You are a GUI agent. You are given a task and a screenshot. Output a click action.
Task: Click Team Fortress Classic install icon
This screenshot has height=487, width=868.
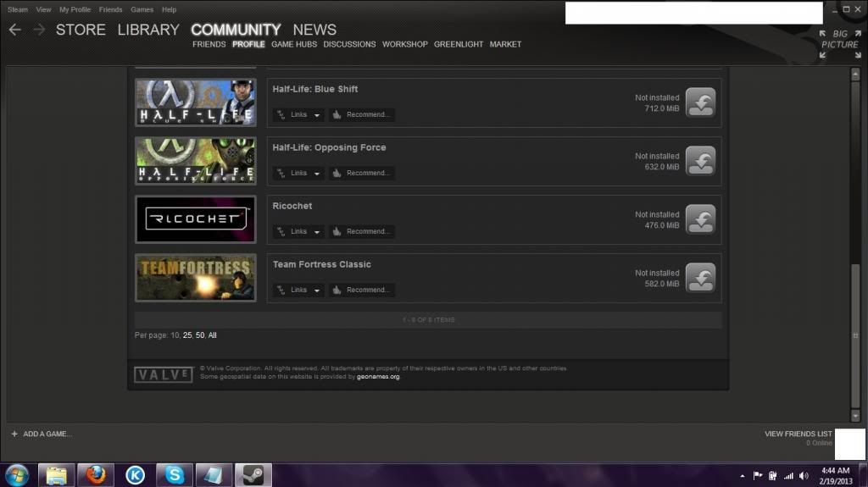[700, 278]
